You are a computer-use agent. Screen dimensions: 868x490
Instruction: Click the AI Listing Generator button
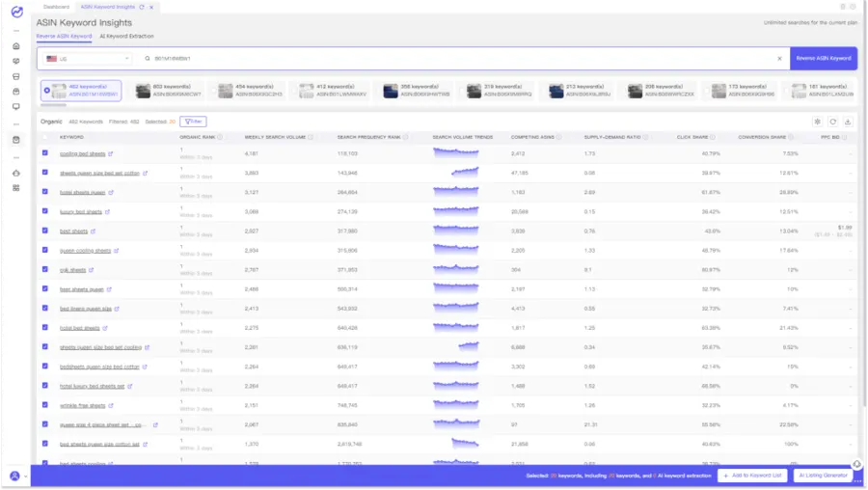[824, 476]
